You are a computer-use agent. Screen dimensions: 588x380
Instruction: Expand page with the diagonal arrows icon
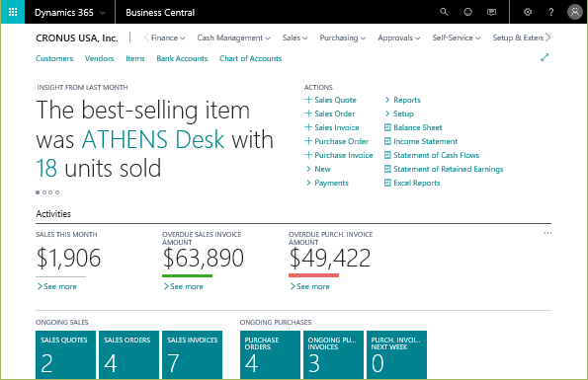coord(545,57)
